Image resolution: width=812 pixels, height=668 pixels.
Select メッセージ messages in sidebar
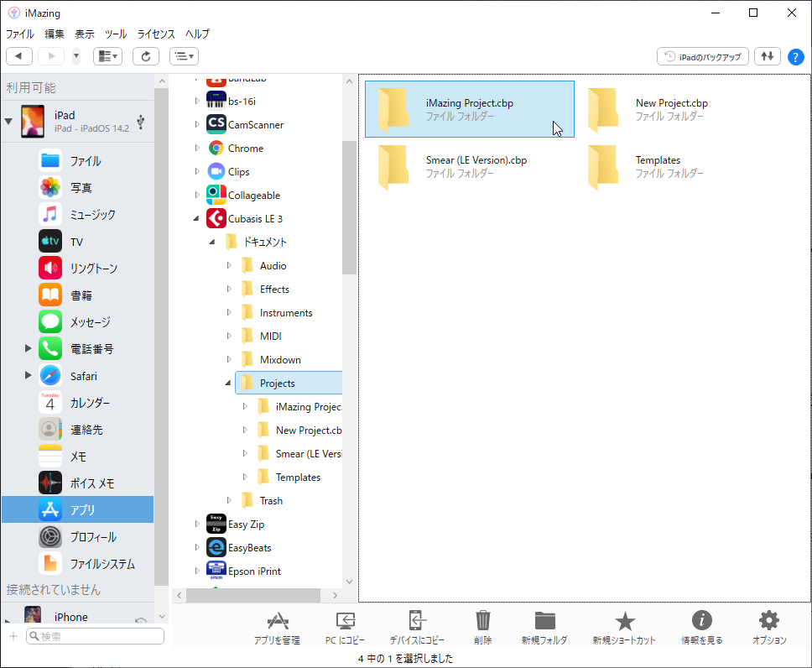pyautogui.click(x=78, y=321)
